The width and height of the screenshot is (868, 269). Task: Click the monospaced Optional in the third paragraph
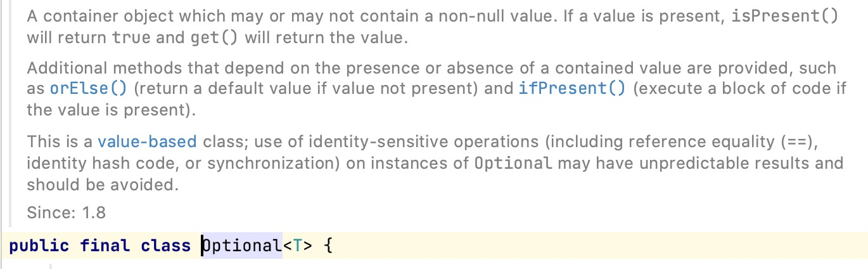[514, 163]
